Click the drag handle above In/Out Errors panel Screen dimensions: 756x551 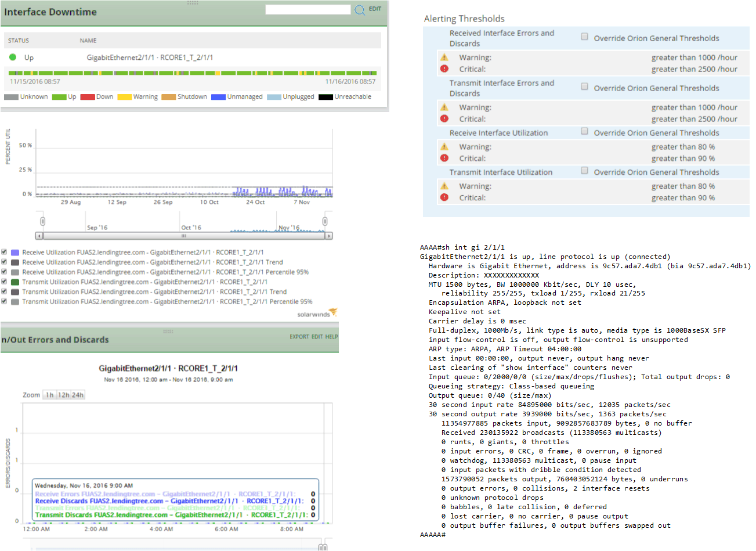[x=168, y=332]
